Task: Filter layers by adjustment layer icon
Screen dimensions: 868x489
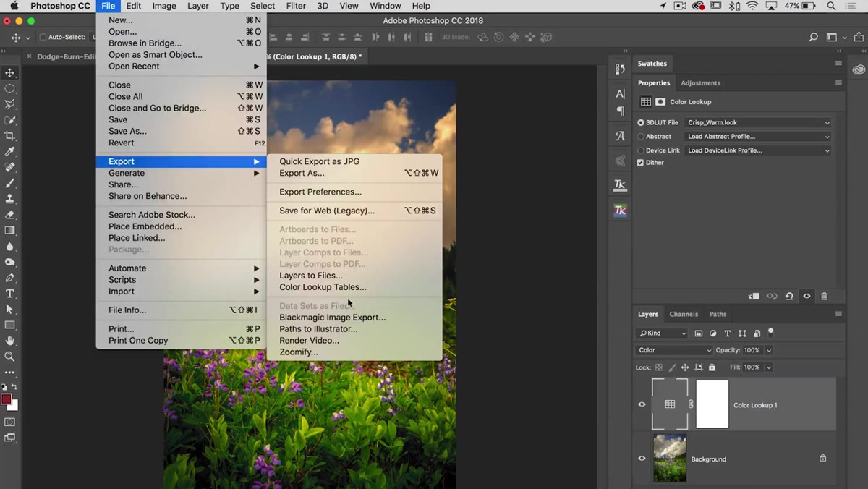Action: (713, 333)
